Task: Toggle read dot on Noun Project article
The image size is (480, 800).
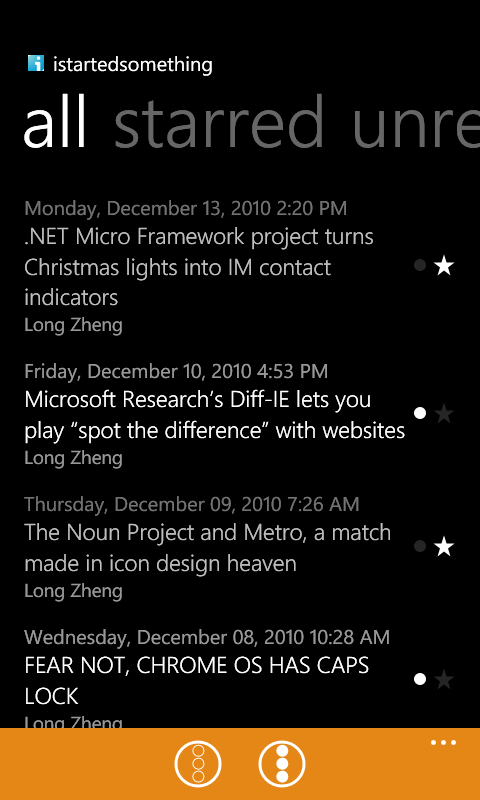Action: (420, 546)
